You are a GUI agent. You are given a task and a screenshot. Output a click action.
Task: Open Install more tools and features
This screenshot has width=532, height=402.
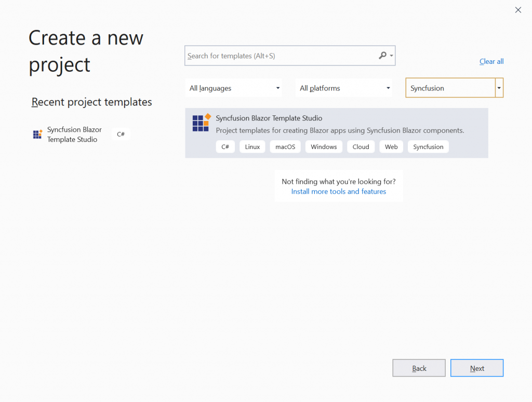[339, 191]
